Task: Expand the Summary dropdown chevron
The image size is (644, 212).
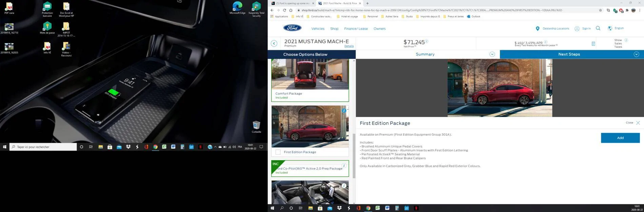Action: point(492,54)
